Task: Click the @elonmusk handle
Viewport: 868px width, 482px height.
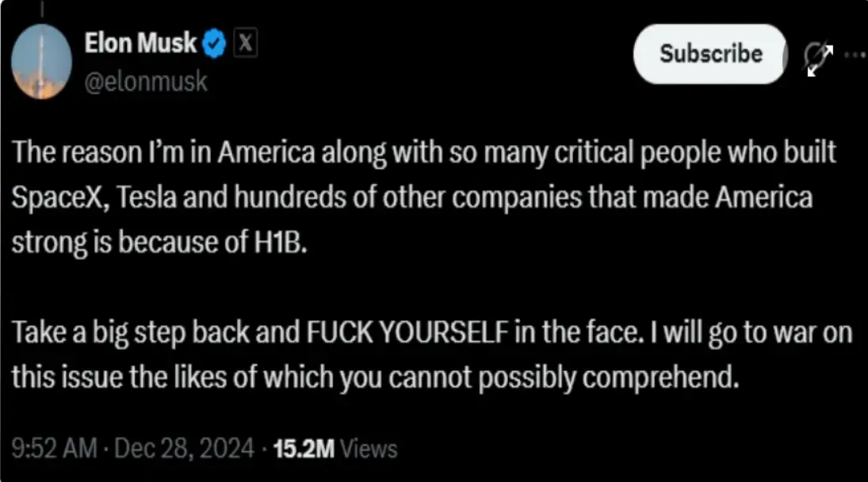Action: [146, 81]
